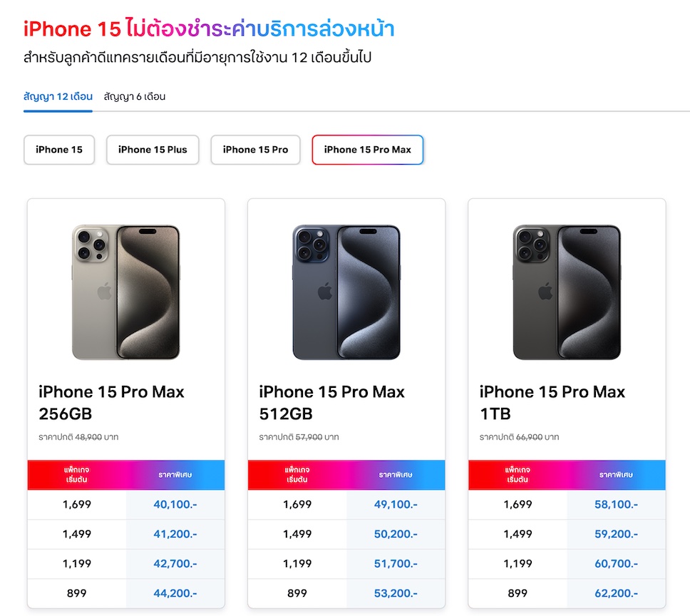The image size is (690, 616).
Task: Click the black titanium iPhone image
Action: 567,292
